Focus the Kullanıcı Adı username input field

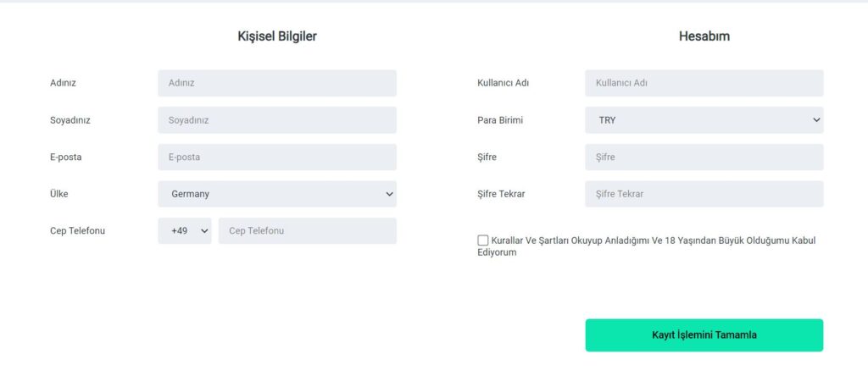click(704, 83)
